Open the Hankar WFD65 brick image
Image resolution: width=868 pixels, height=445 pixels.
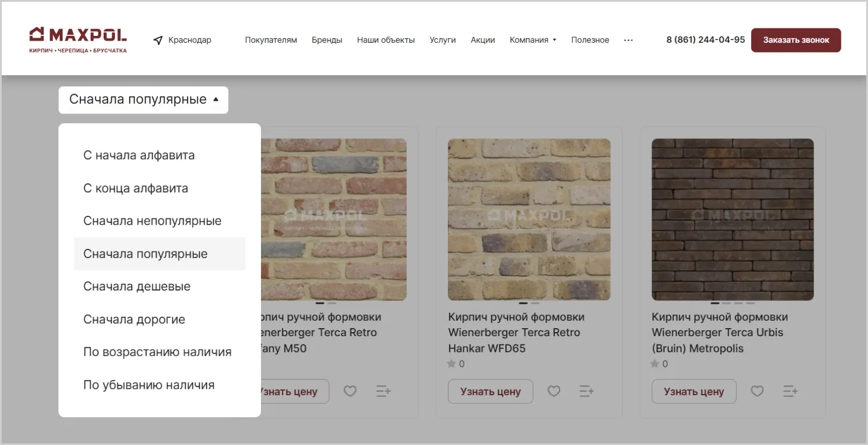[529, 219]
